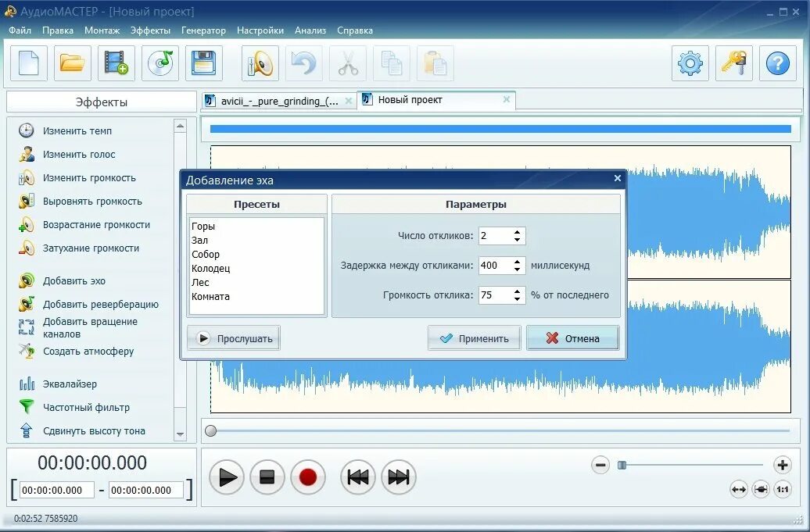Start recording with red Record button
Image resolution: width=810 pixels, height=532 pixels.
[x=308, y=477]
